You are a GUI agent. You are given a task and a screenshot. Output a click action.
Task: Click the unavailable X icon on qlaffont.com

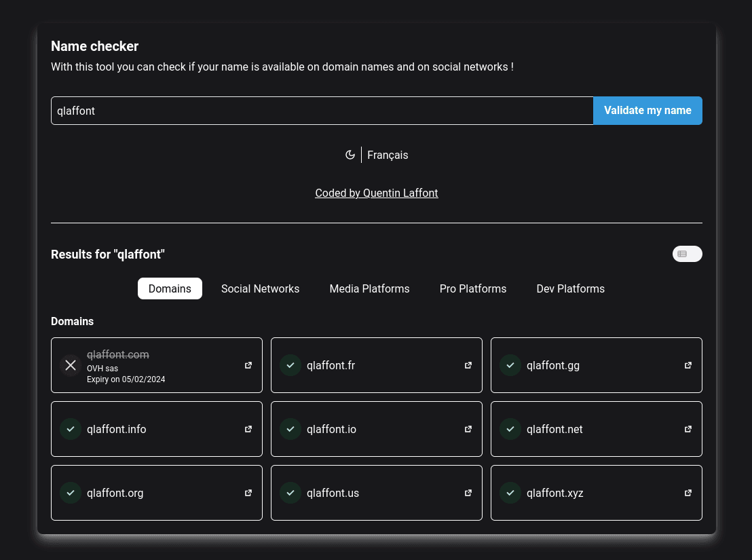click(x=71, y=365)
